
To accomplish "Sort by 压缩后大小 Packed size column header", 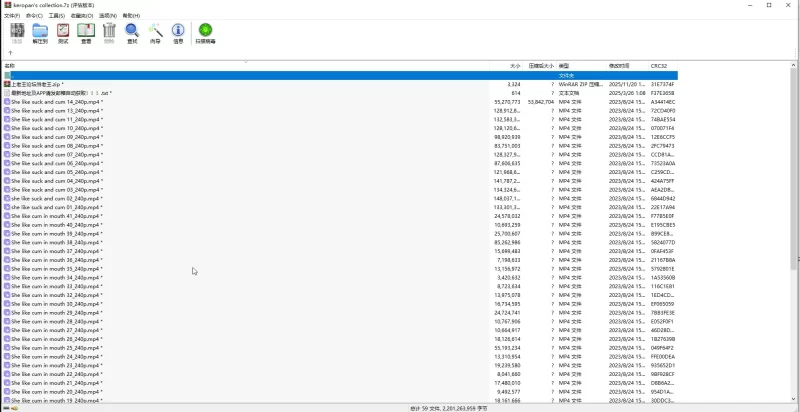I will coord(540,66).
